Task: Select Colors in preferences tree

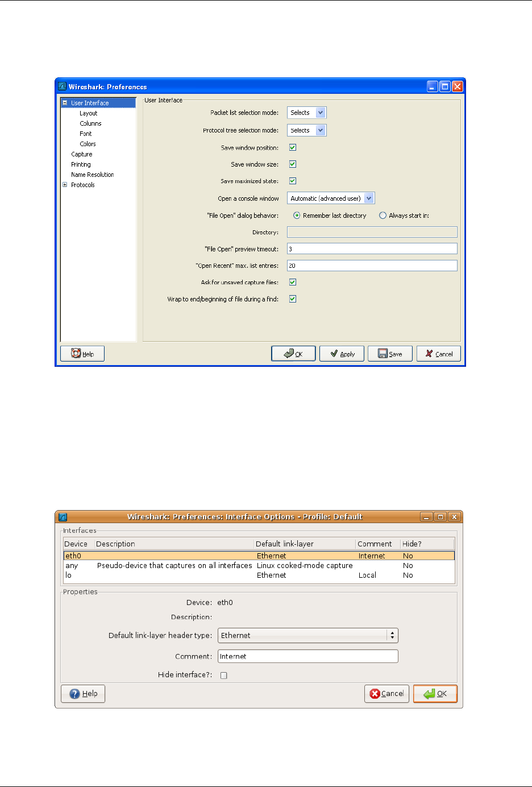Action: click(x=88, y=144)
